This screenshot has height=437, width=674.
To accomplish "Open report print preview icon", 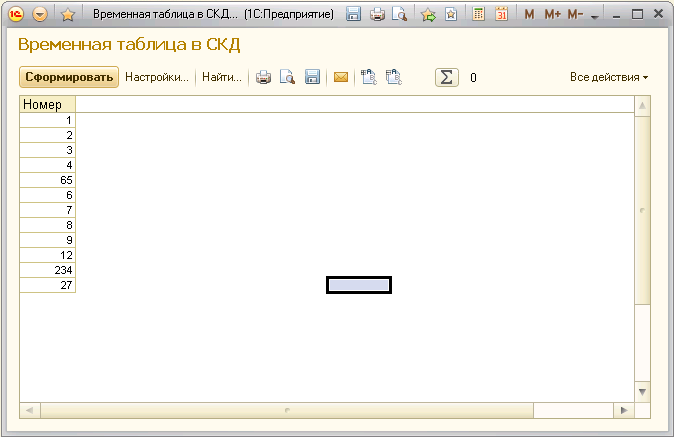I will (x=287, y=77).
